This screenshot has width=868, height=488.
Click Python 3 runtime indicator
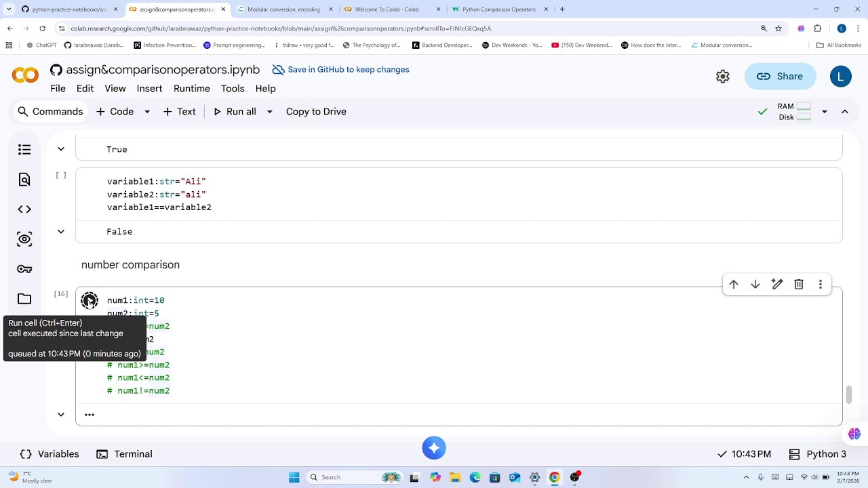coord(818,454)
